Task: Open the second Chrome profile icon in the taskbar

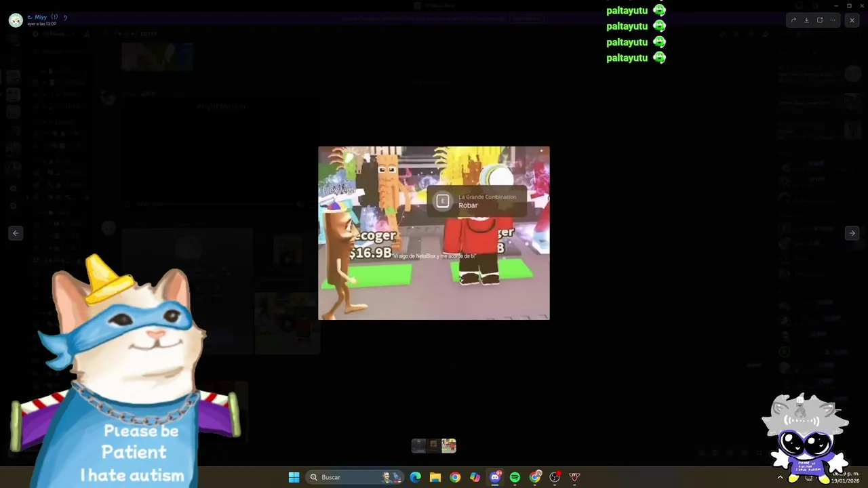Action: [535, 477]
